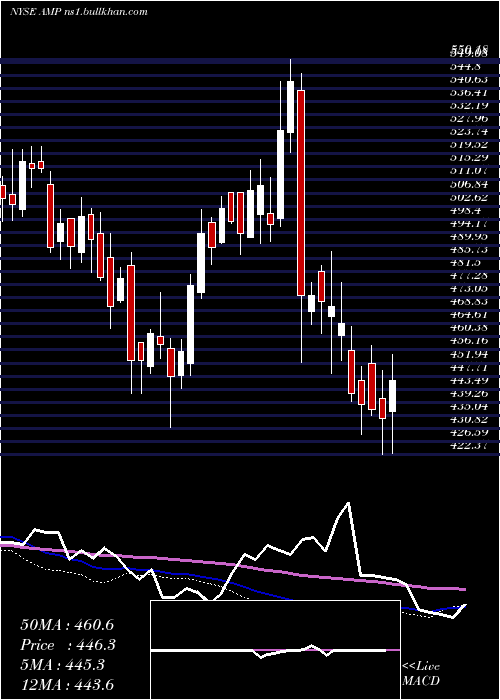Click the 12MA : 443.6 readout
Image resolution: width=500 pixels, height=700 pixels.
(x=67, y=684)
